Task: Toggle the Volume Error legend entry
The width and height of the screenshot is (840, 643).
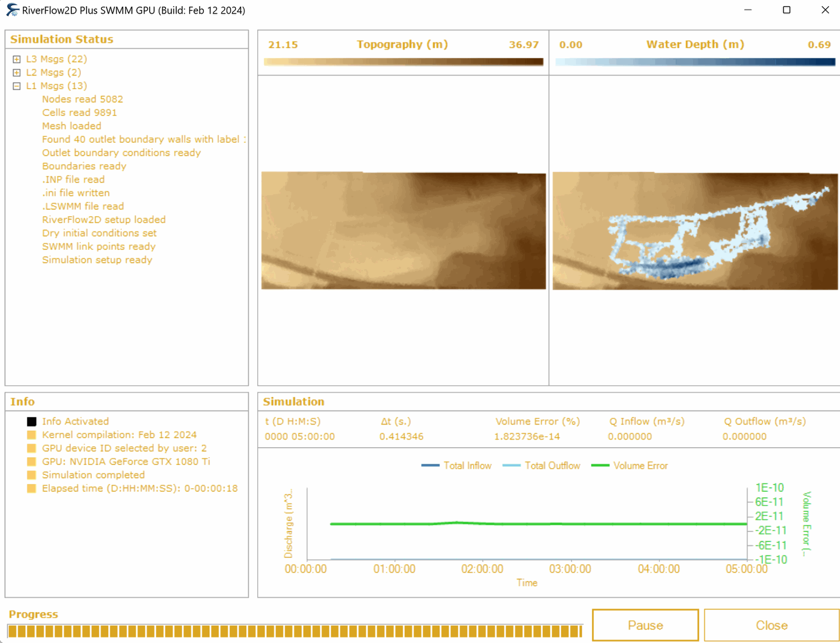Action: click(x=630, y=466)
